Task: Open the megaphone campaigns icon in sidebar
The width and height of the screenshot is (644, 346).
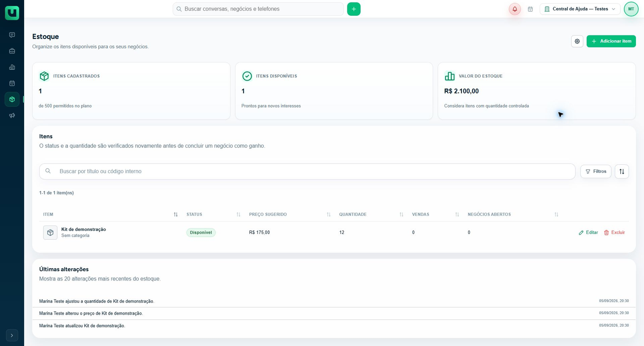Action: click(12, 116)
